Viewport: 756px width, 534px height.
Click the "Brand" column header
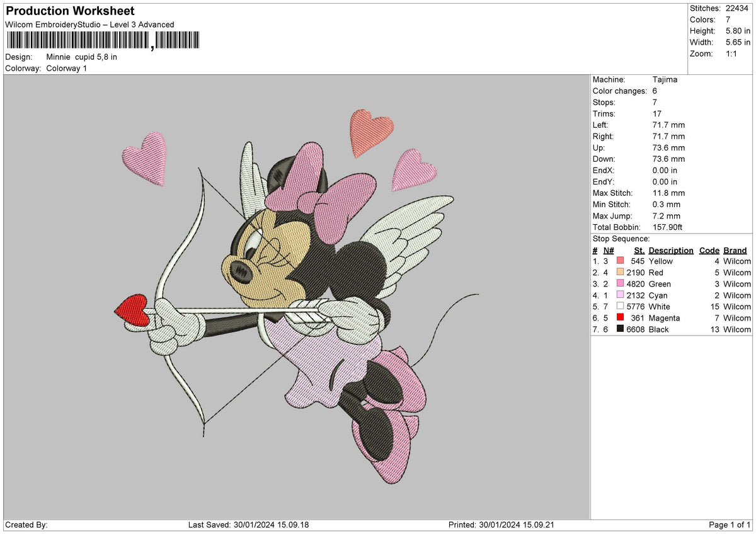pos(735,251)
